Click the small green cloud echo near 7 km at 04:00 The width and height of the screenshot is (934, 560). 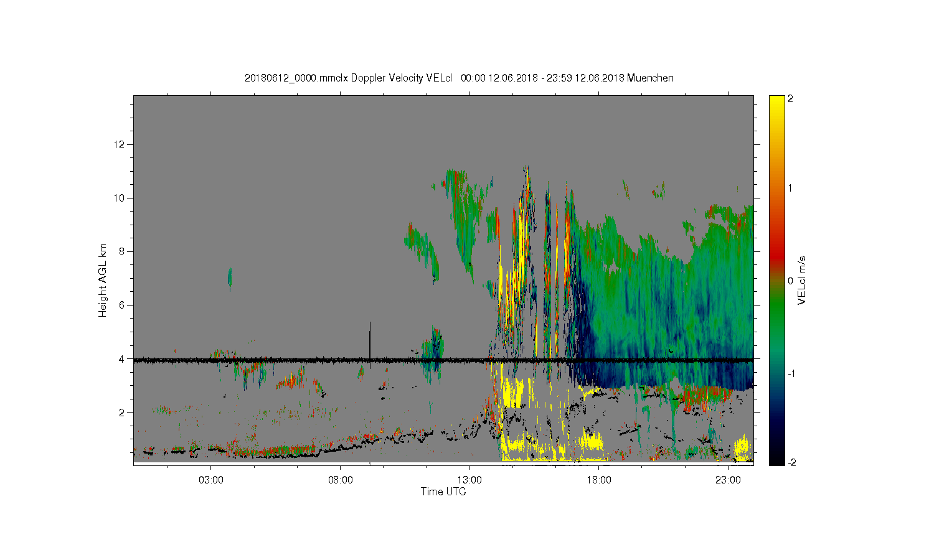coord(230,278)
